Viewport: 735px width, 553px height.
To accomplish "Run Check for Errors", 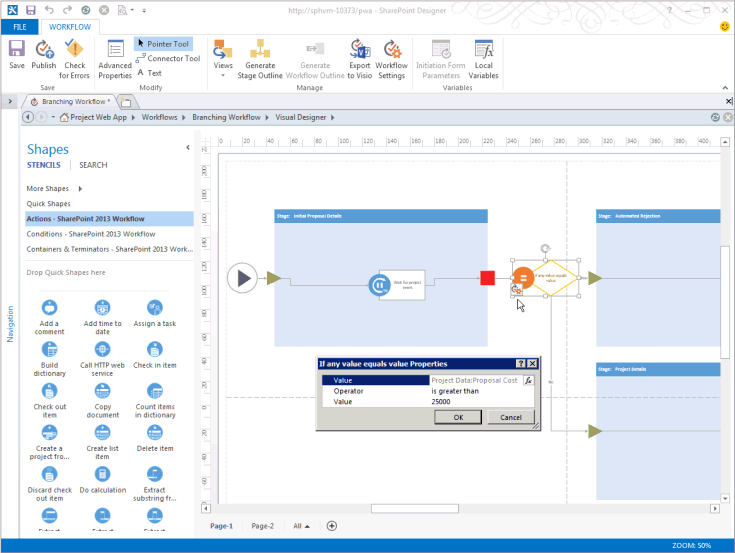I will [x=74, y=58].
